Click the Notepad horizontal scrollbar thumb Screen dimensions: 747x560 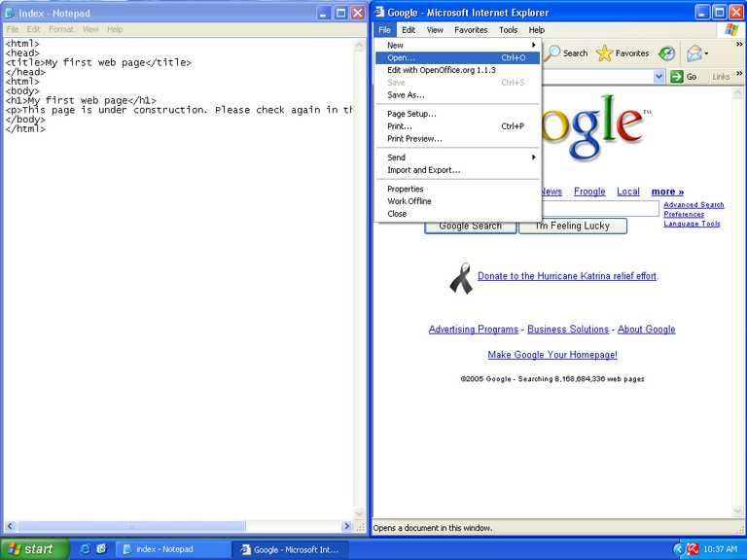point(132,526)
